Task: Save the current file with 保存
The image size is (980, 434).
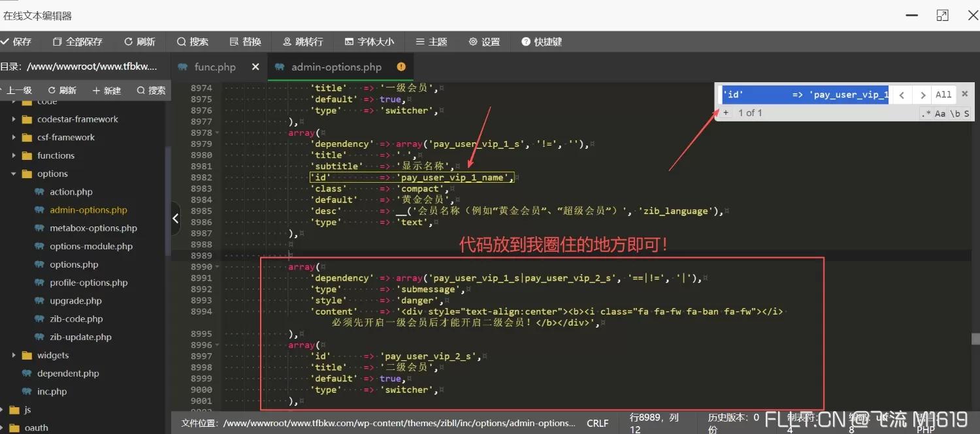Action: coord(18,41)
